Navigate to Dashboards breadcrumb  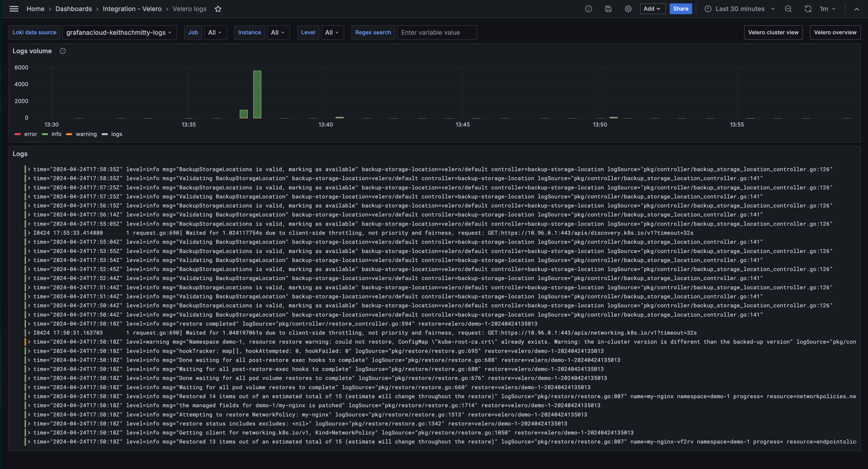pos(74,9)
